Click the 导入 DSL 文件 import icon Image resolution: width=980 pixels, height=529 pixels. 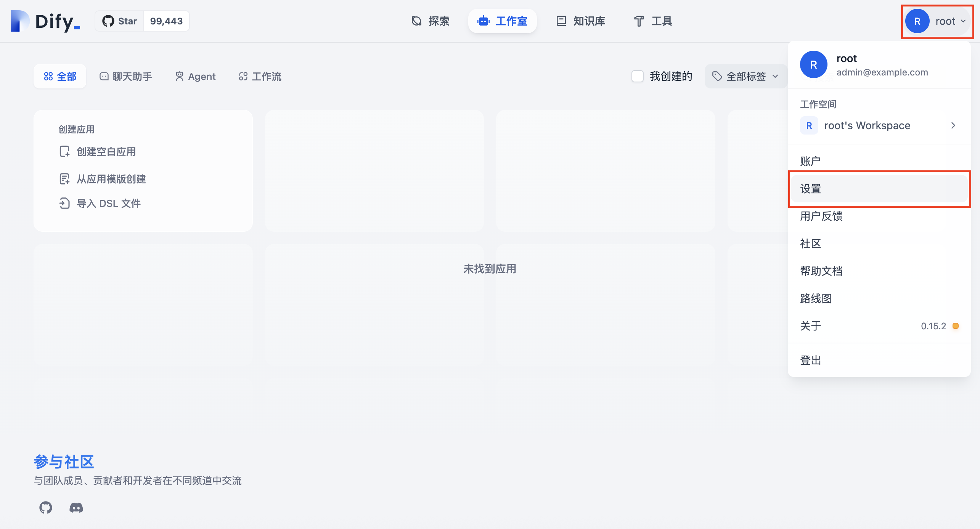click(64, 203)
